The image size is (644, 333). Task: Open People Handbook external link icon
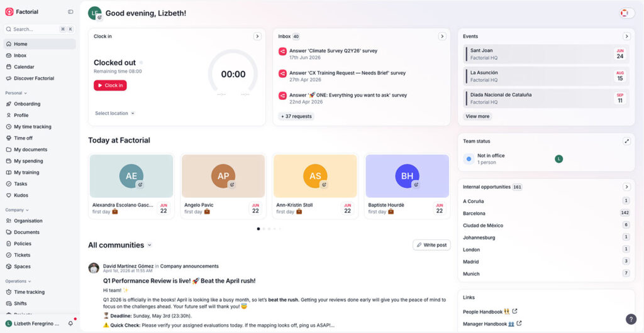point(515,311)
